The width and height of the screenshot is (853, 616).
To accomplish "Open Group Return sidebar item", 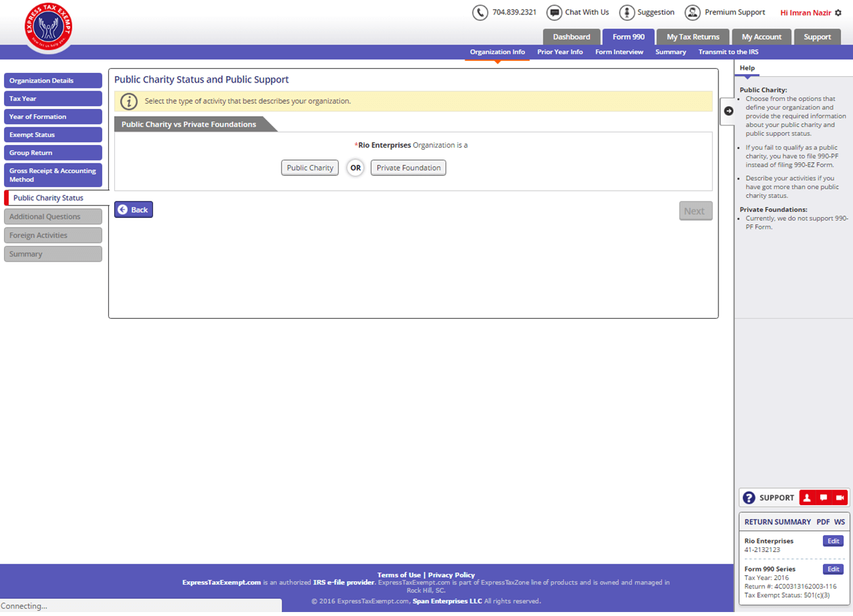I will coord(53,153).
